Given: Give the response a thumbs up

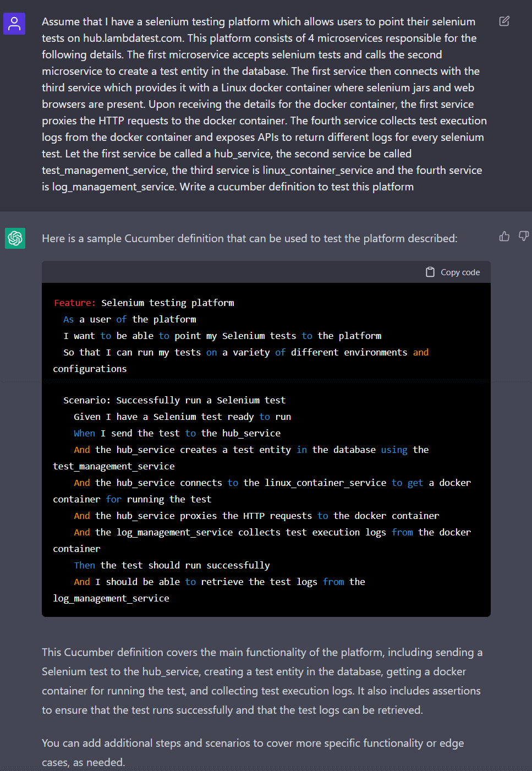Looking at the screenshot, I should 504,237.
